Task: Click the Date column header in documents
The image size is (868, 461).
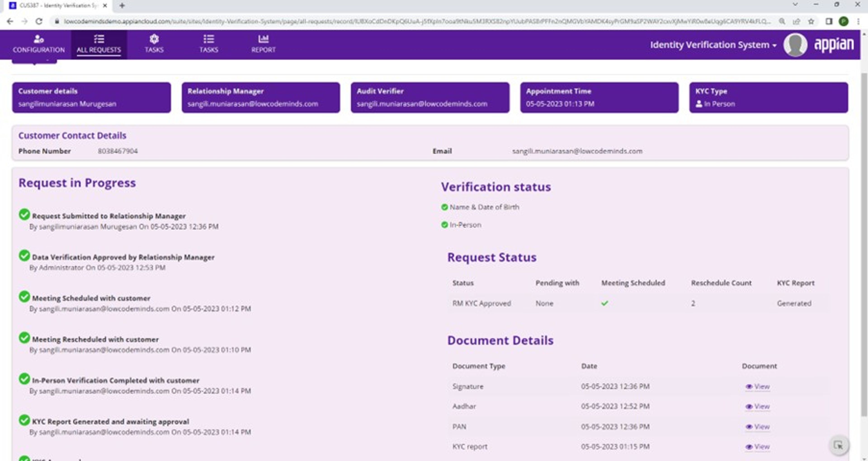Action: [x=589, y=366]
